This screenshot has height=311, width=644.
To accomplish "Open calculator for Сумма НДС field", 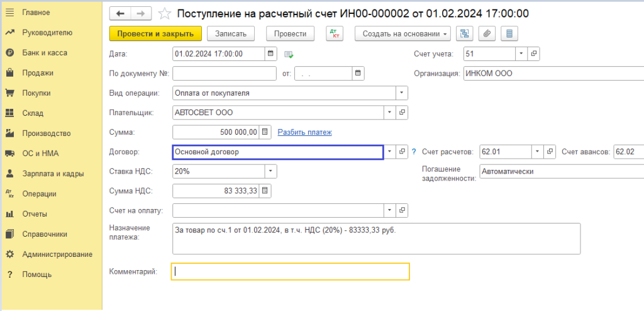I will click(265, 190).
